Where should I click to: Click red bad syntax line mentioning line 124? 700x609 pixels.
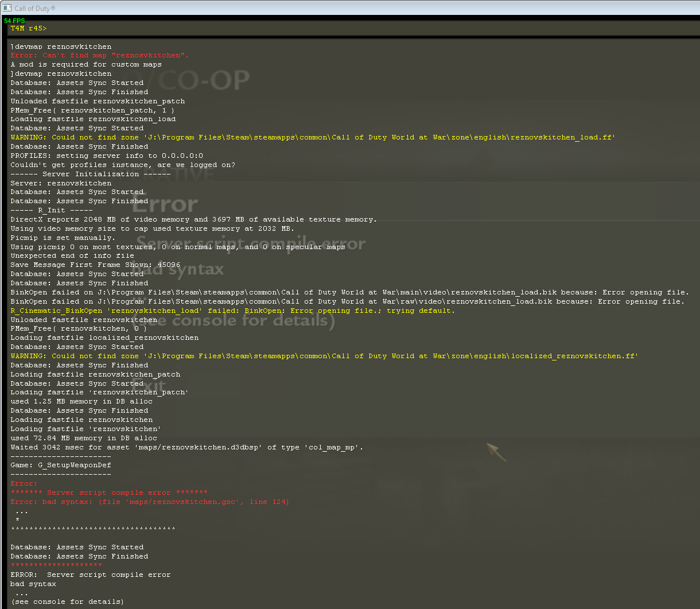pyautogui.click(x=150, y=502)
